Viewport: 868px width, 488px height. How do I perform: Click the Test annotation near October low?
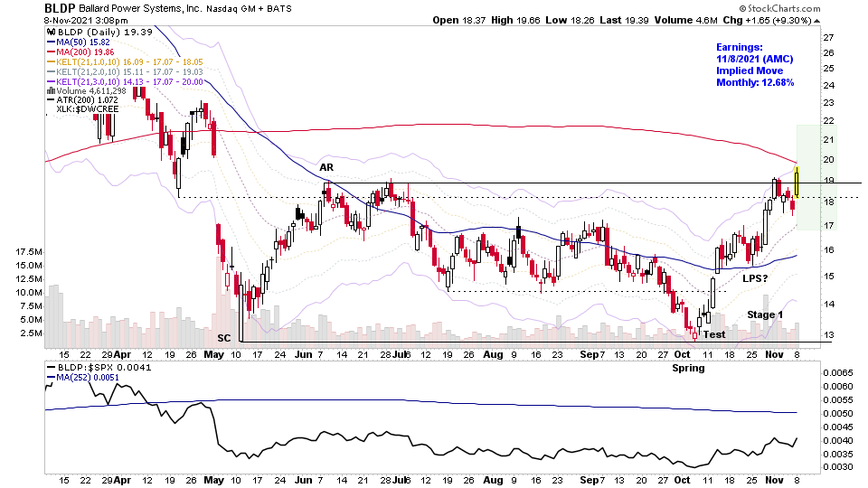(714, 334)
